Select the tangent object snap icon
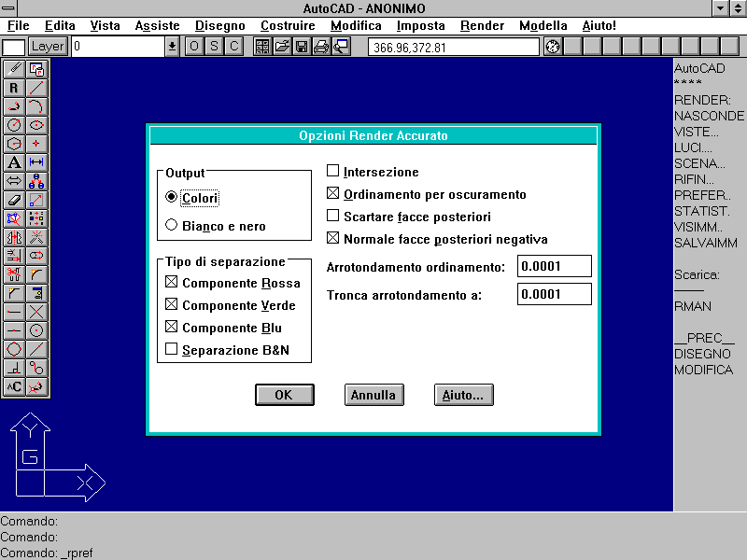Image resolution: width=747 pixels, height=560 pixels. (36, 368)
